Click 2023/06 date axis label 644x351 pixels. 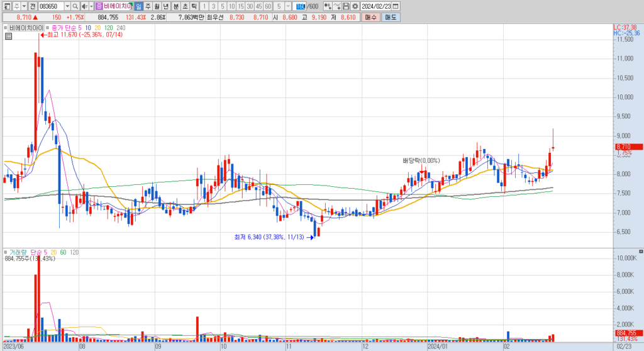tap(13, 347)
